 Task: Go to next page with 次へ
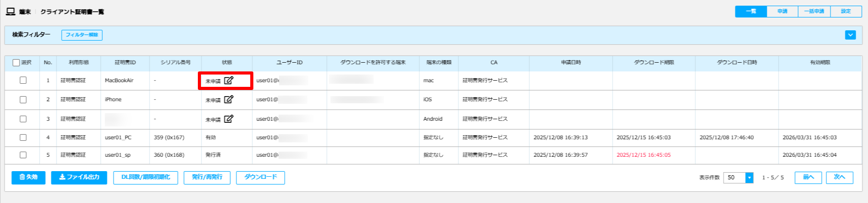click(x=840, y=177)
